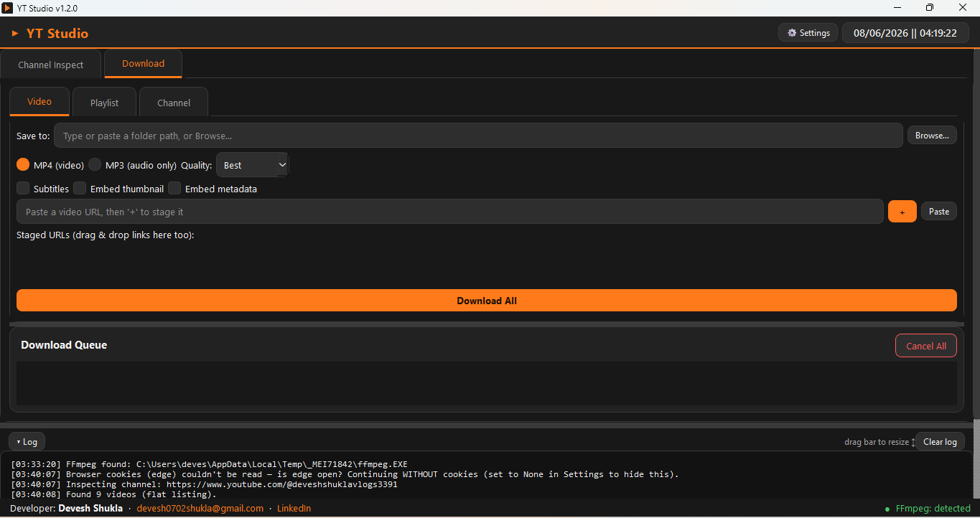Focus the video URL input field

point(450,212)
